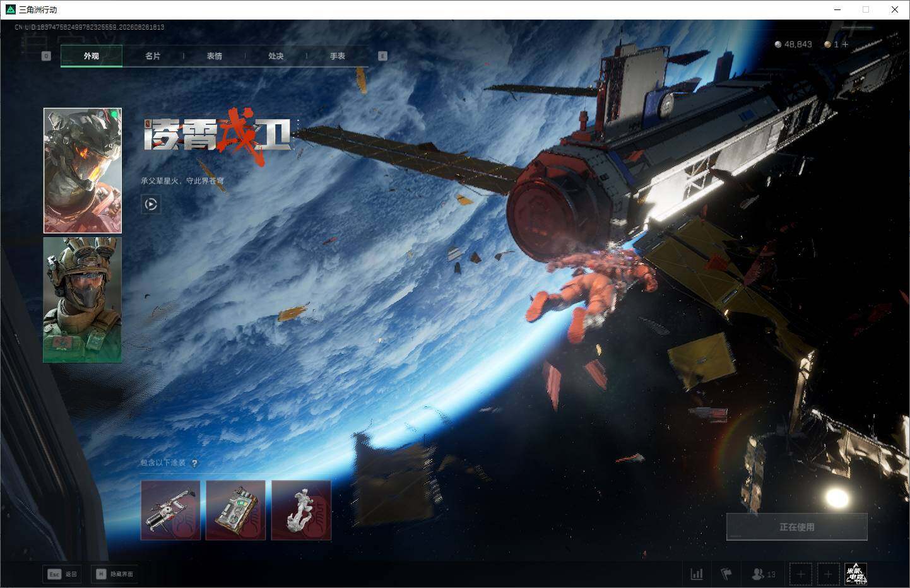The height and width of the screenshot is (588, 910).
Task: Click the 正在使用 button
Action: point(797,527)
